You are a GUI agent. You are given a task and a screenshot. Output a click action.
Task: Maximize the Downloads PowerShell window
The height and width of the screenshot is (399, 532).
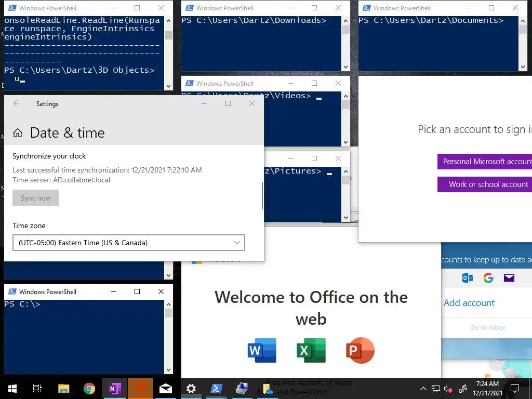(314, 8)
